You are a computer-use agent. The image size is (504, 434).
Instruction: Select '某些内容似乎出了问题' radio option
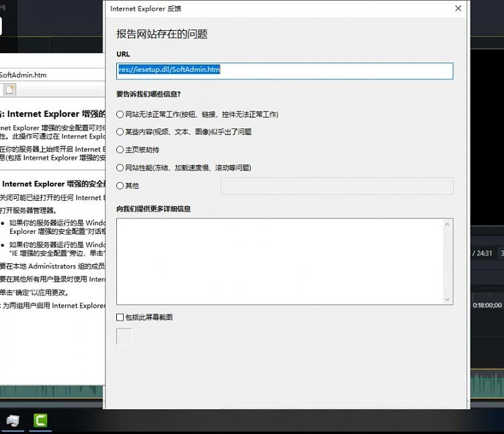(x=120, y=132)
